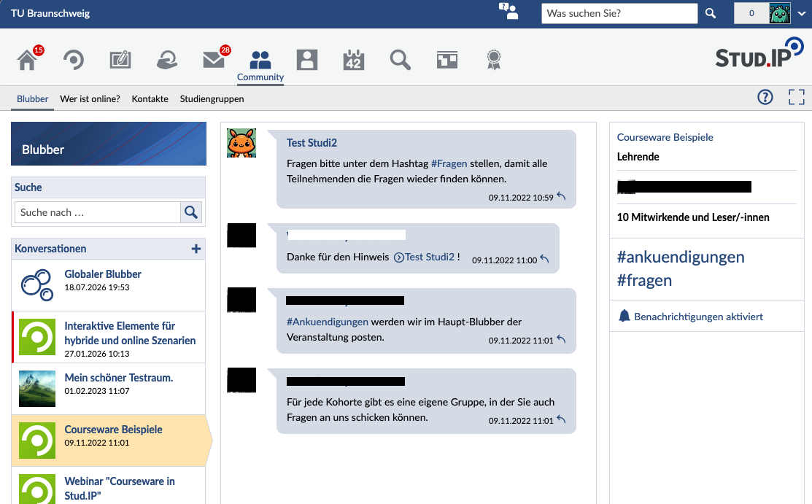This screenshot has width=812, height=504.
Task: Open the notepad-and-pencil icon in navigation
Action: point(120,60)
